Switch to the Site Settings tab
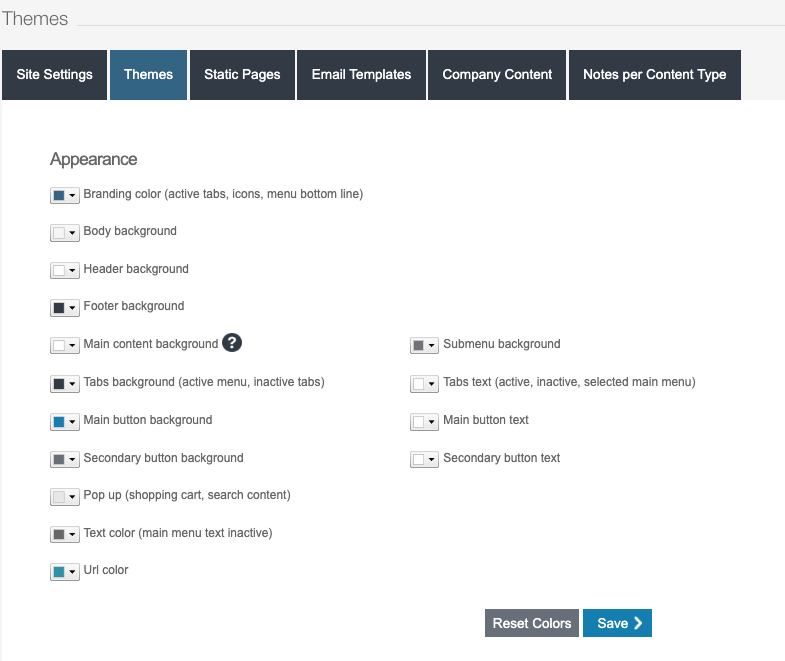The width and height of the screenshot is (785, 661). [x=55, y=75]
